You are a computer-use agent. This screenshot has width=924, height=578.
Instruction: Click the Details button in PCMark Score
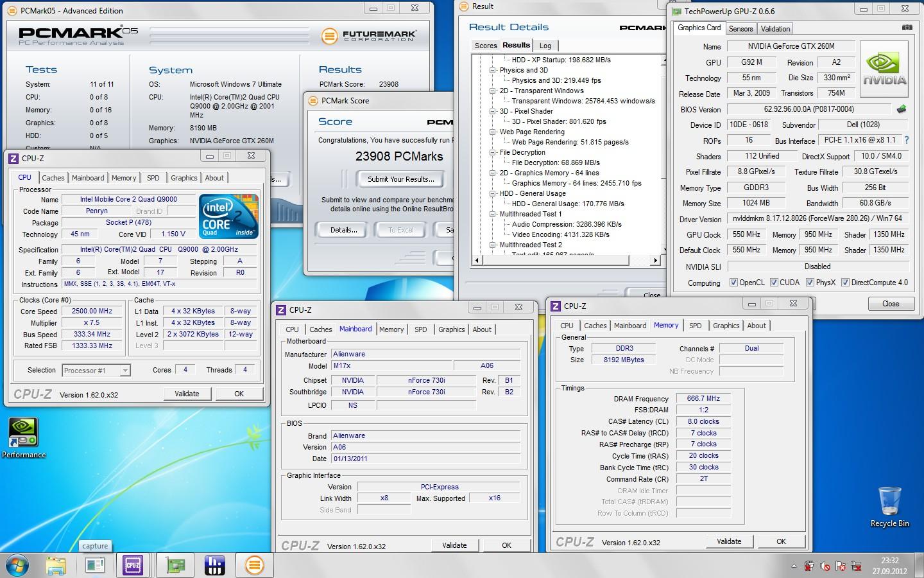point(344,230)
